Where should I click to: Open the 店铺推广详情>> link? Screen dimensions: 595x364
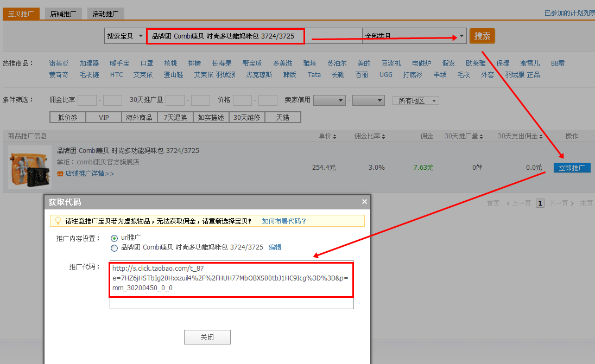click(90, 174)
